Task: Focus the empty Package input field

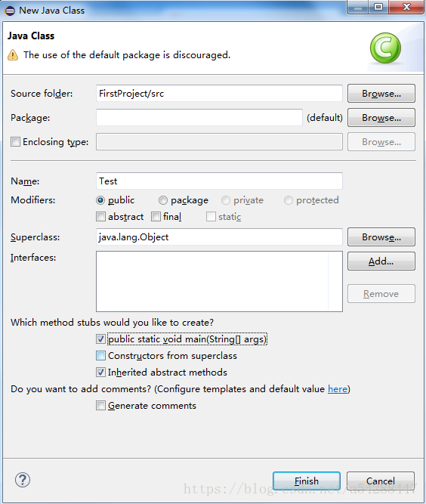Action: (199, 118)
